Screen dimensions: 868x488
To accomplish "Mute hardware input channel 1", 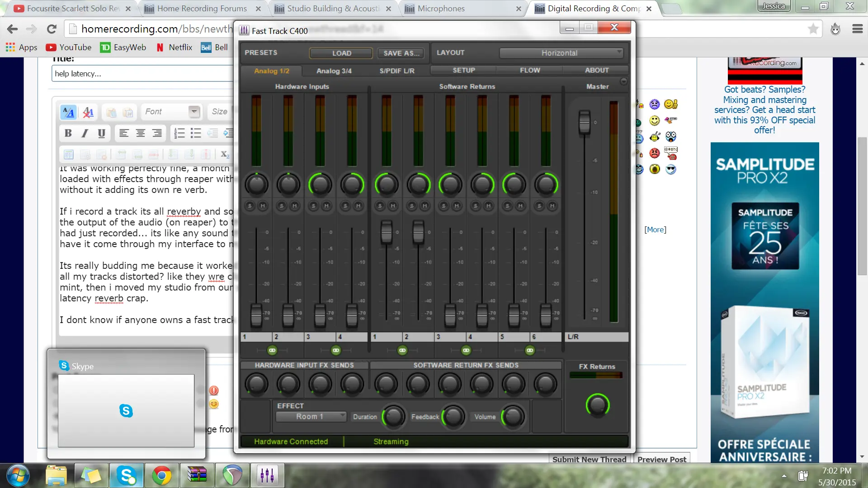I will [x=263, y=206].
